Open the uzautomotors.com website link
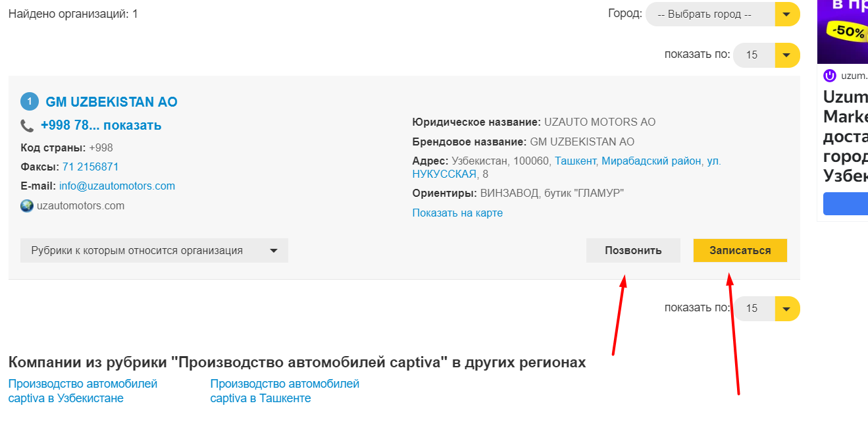Screen dimensions: 868x443 pyautogui.click(x=80, y=205)
